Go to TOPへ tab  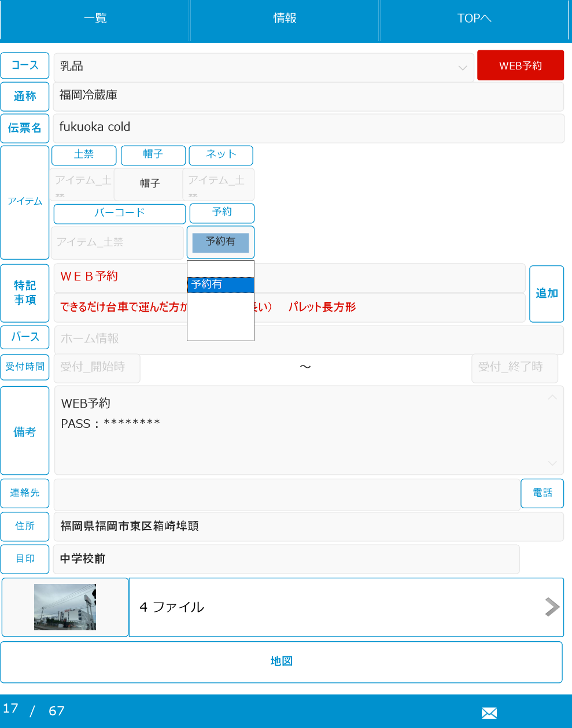(x=474, y=19)
